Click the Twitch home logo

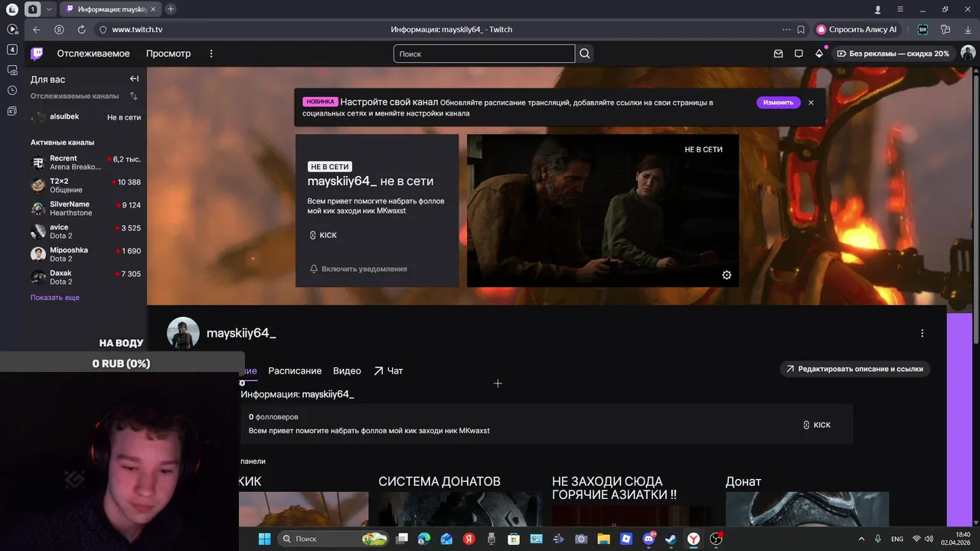tap(37, 54)
